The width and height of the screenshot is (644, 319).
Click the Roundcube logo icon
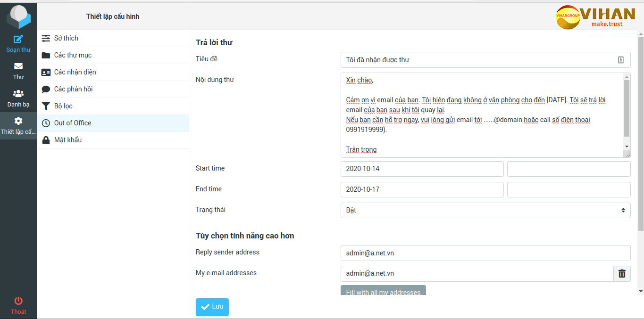(x=18, y=17)
